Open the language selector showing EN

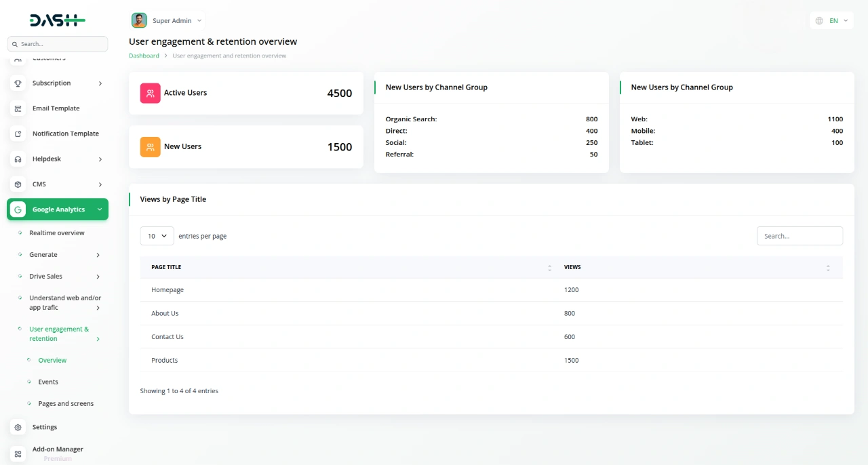tap(831, 20)
